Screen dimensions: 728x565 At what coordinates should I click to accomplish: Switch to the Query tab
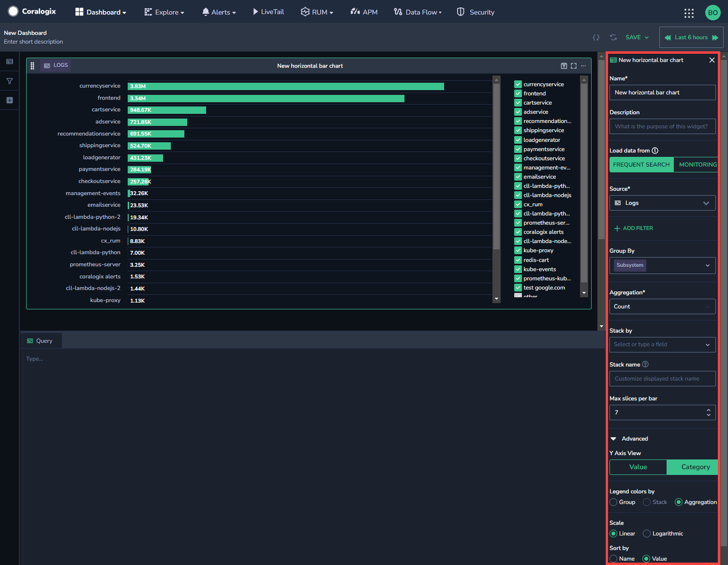tap(41, 341)
